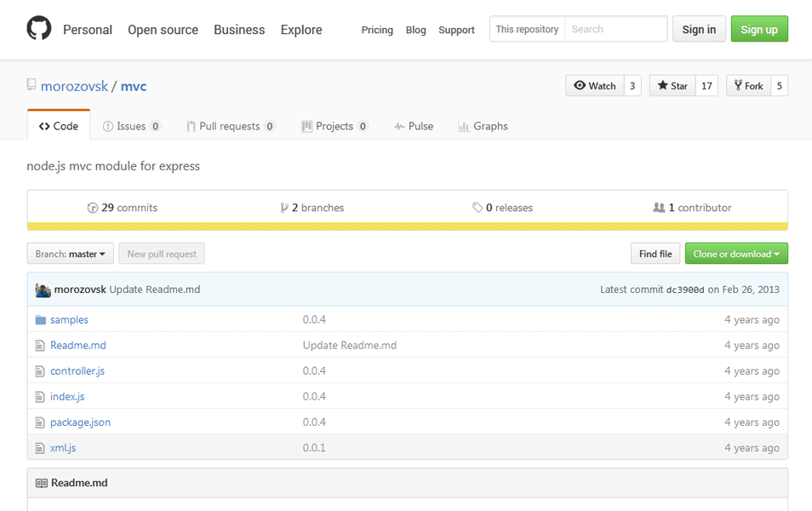Open the Explore nav item

[301, 30]
